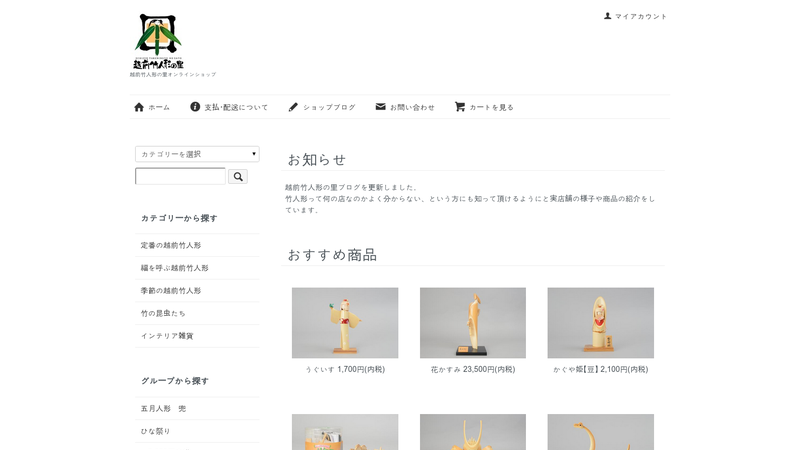Screen dimensions: 800x450
Task: Open マイアカウント link
Action: point(641,16)
